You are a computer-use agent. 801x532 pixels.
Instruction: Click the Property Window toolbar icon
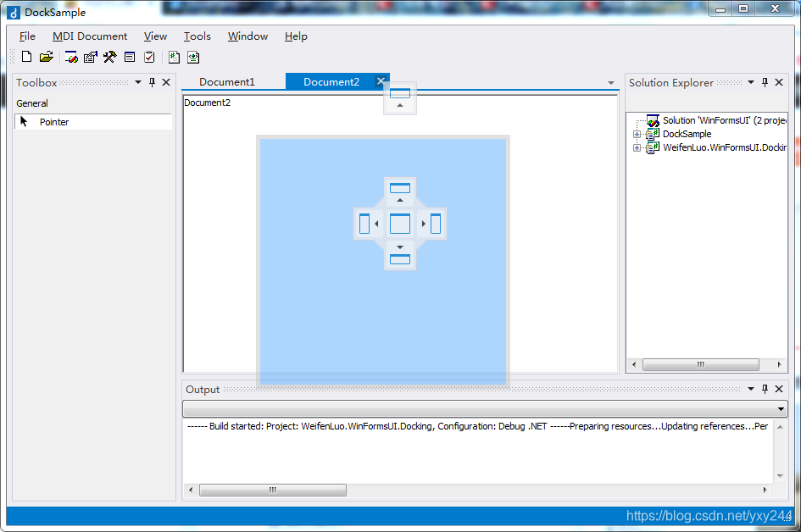(91, 58)
